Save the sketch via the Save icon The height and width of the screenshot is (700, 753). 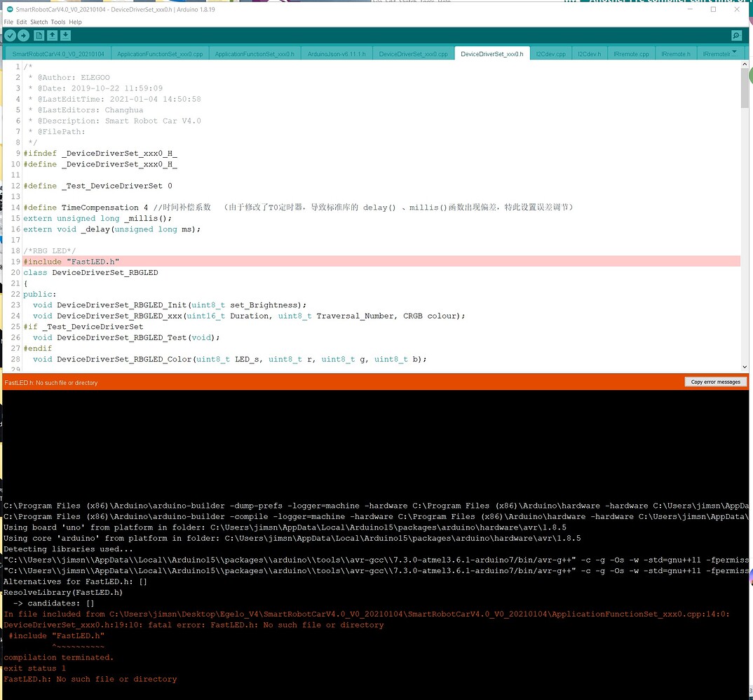click(x=65, y=35)
